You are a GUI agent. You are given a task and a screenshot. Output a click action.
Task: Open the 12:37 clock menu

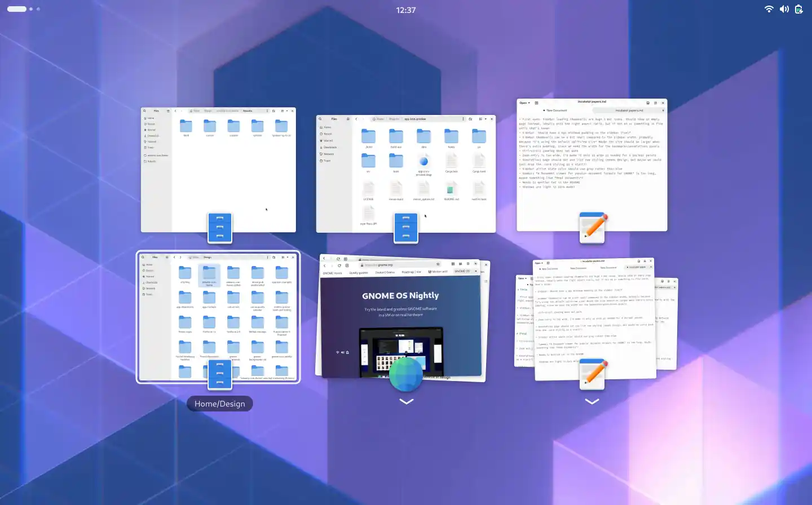pos(406,10)
